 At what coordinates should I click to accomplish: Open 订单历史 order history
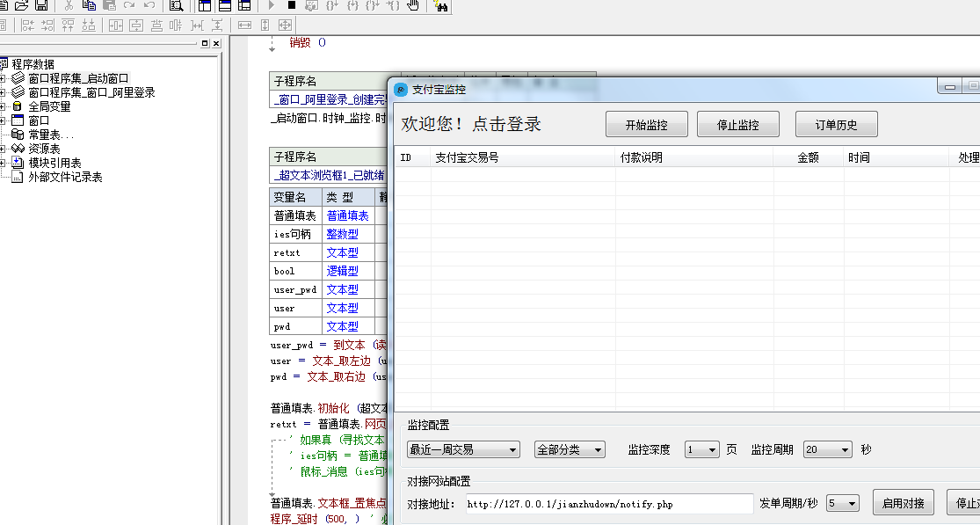[836, 124]
